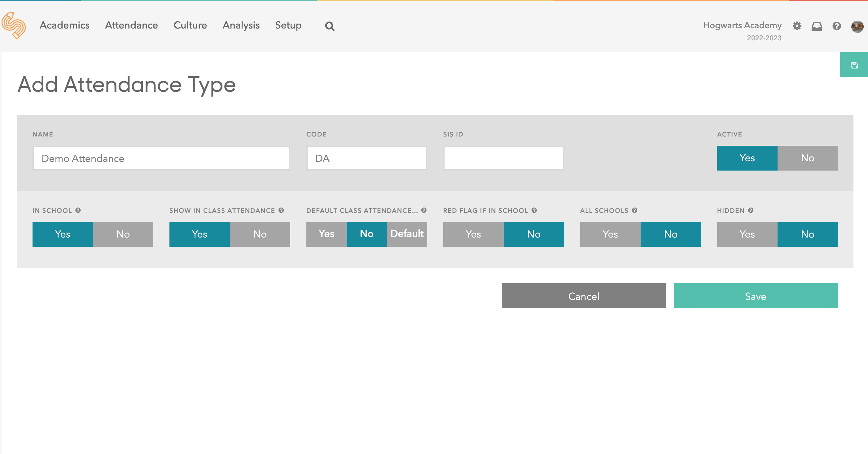
Task: Click the SIS ID input field
Action: point(503,158)
